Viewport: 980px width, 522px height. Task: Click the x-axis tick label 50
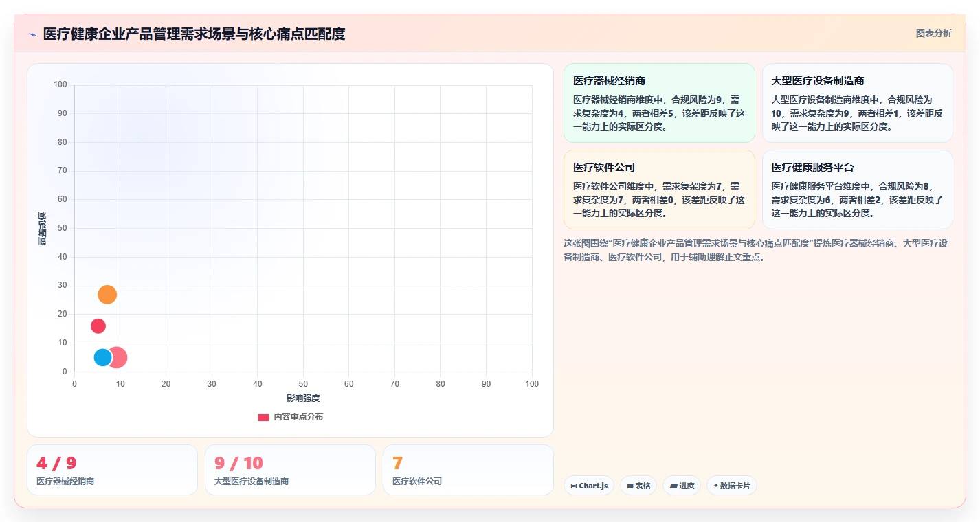point(303,384)
